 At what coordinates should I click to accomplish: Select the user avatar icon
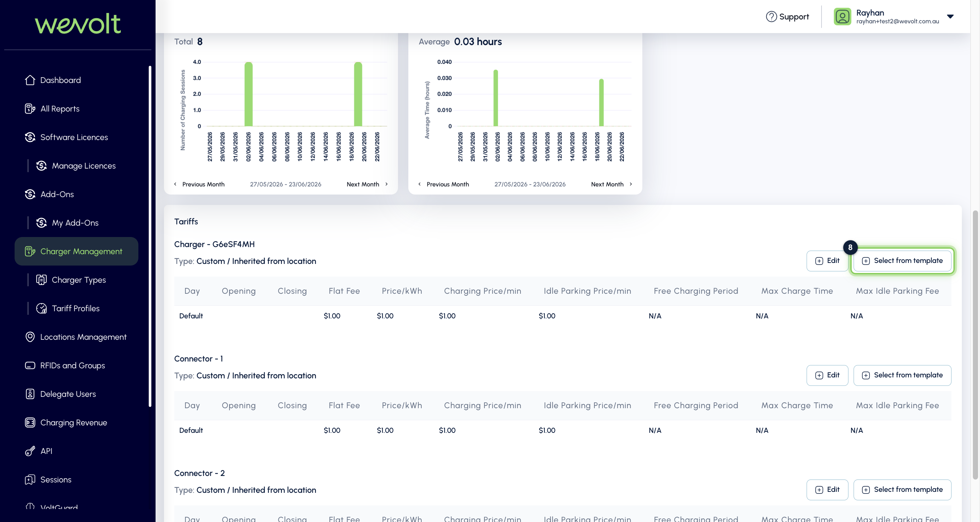click(x=842, y=16)
